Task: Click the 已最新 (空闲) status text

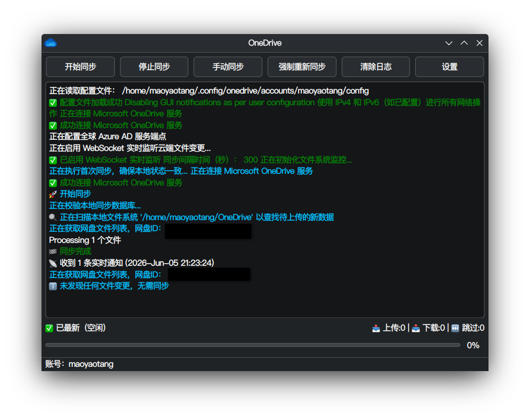Action: point(81,328)
